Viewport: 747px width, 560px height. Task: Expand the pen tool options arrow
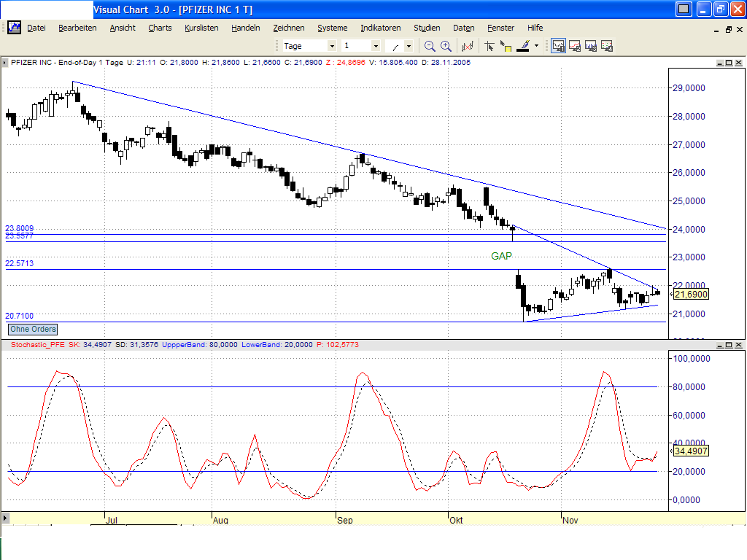point(536,46)
